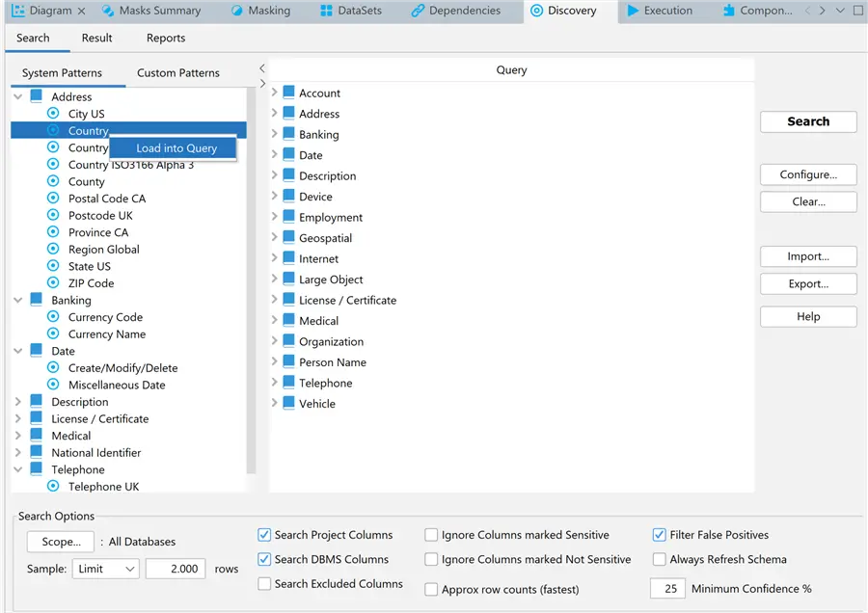Screen dimensions: 868x613
Task: Click the Diagram tab icon
Action: tap(18, 10)
